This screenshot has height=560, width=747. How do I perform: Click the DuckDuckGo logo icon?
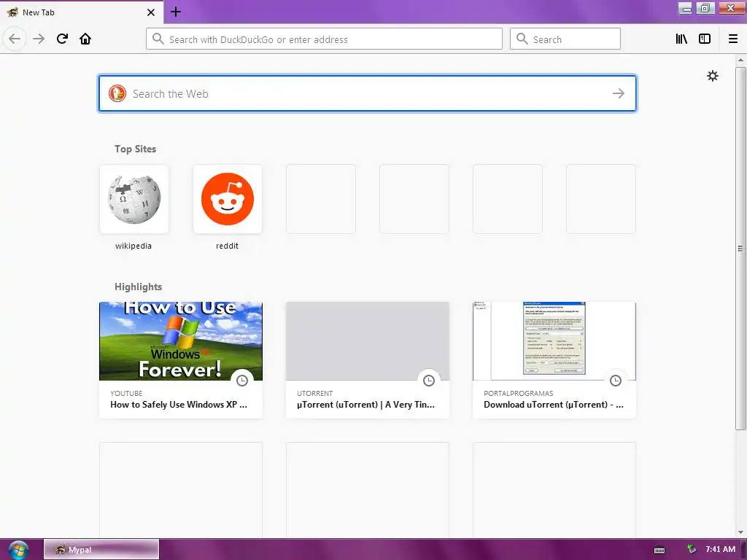pyautogui.click(x=117, y=93)
